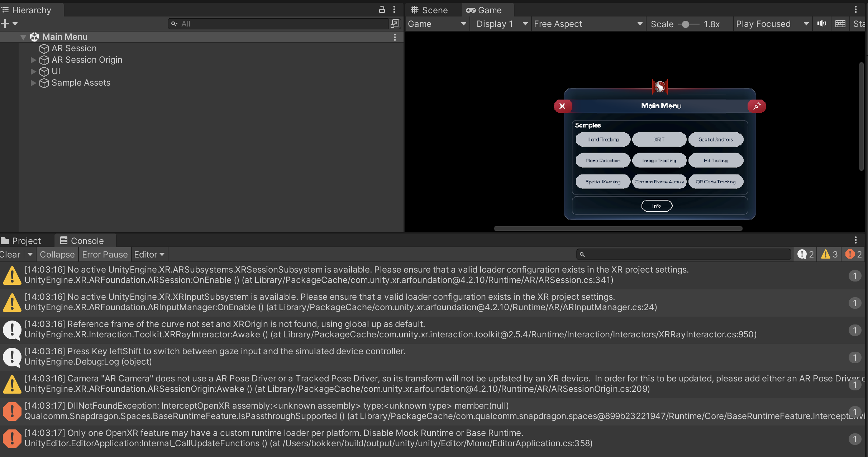The height and width of the screenshot is (457, 868).
Task: Toggle Collapse in the Console
Action: [57, 254]
